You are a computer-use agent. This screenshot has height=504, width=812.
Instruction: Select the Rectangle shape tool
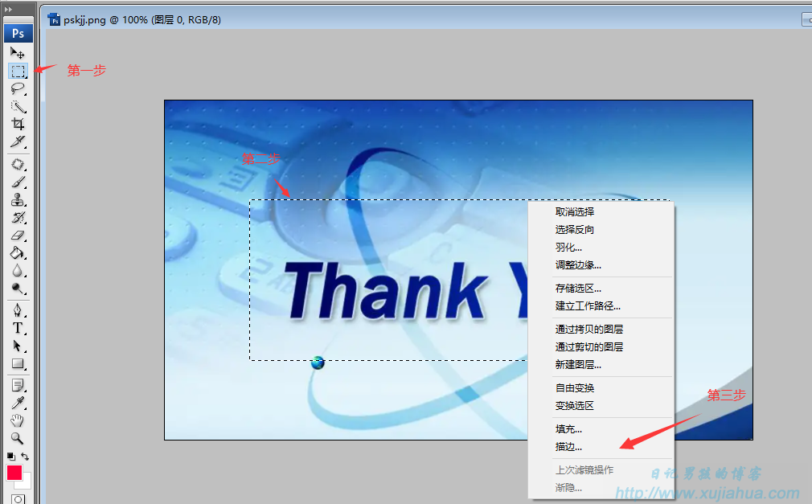[x=18, y=363]
